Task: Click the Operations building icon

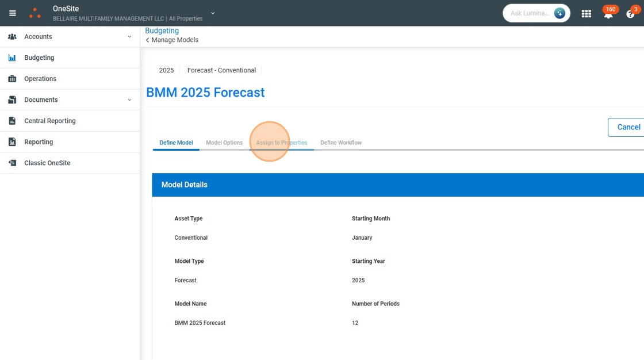Action: pos(12,78)
